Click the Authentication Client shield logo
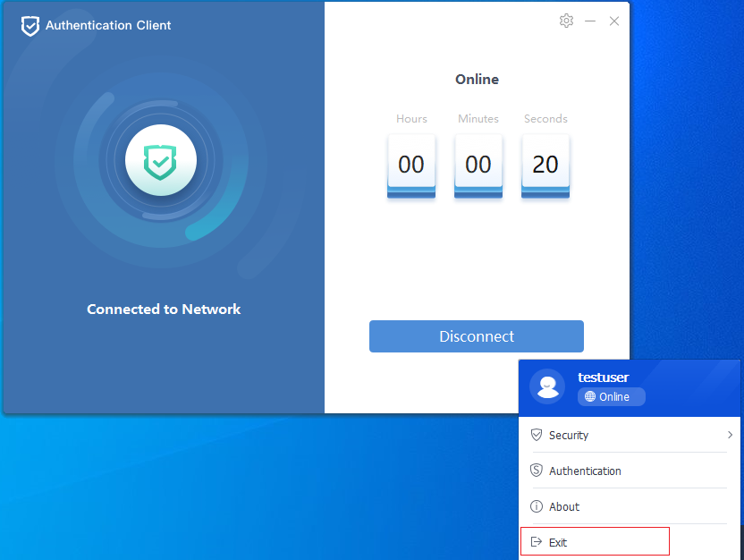The width and height of the screenshot is (744, 560). pyautogui.click(x=30, y=26)
